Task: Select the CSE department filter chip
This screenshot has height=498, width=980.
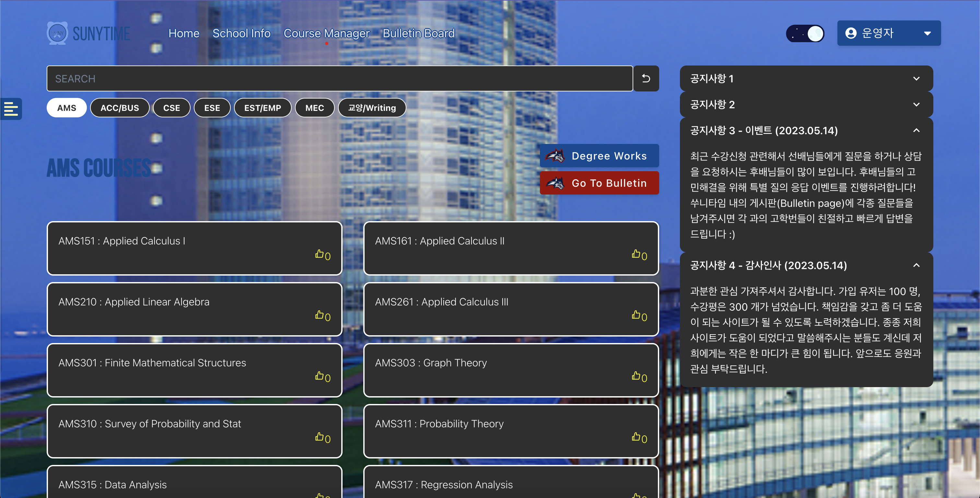Action: 171,108
